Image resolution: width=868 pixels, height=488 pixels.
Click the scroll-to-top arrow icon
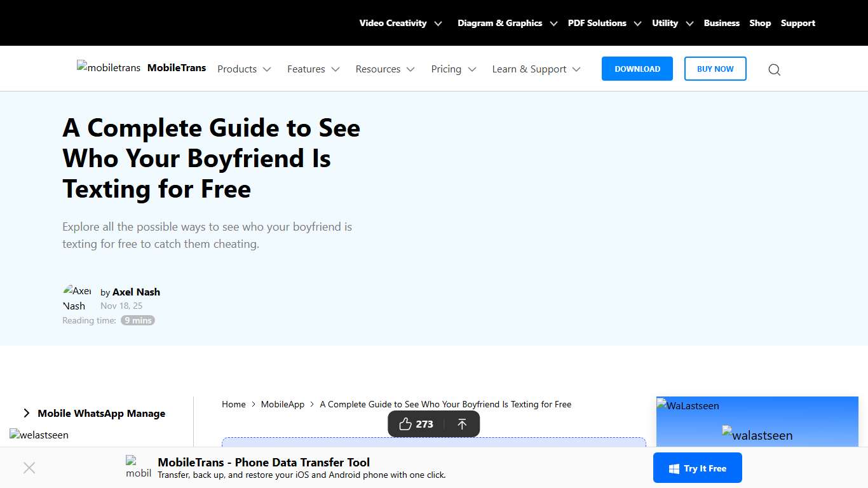pos(462,424)
